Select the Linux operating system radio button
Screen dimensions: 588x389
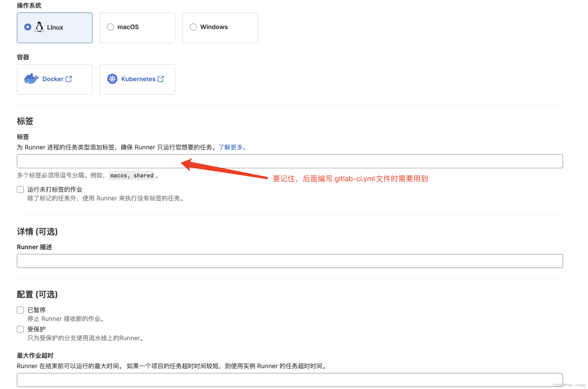28,27
